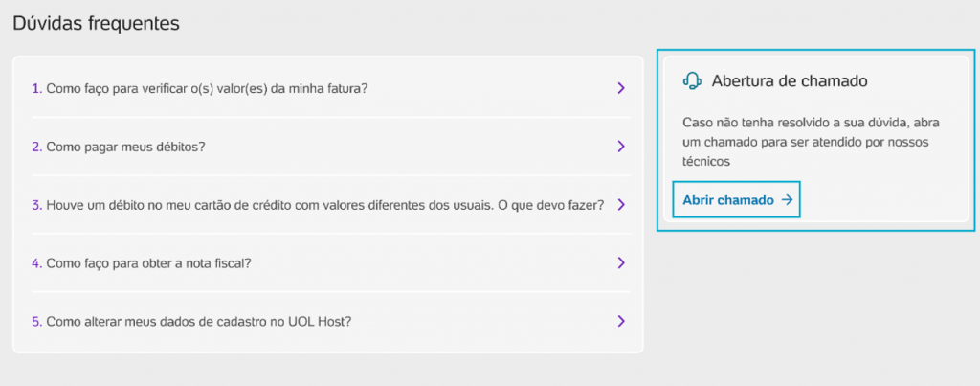This screenshot has height=386, width=980.
Task: Expand the credit card debit question chevron
Action: click(x=620, y=205)
